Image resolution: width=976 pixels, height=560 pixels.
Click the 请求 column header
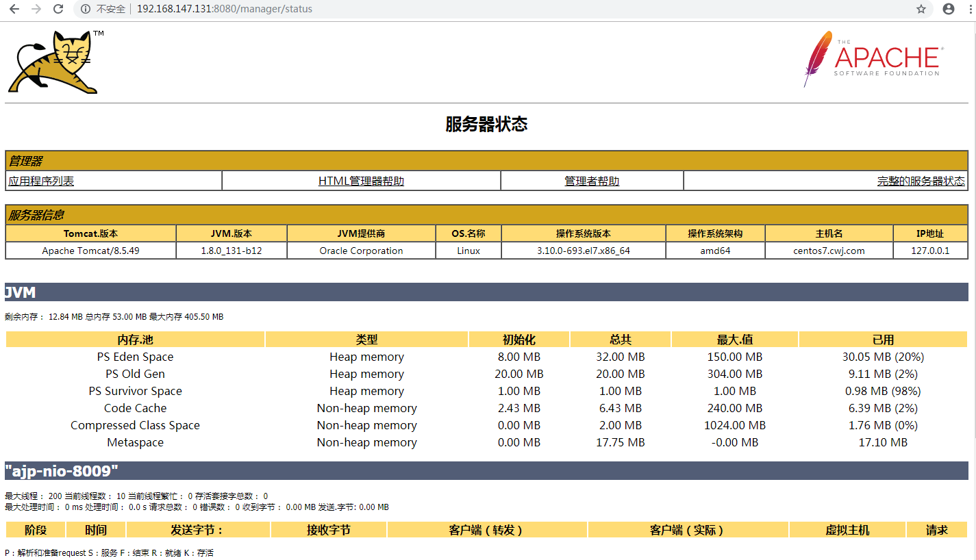tap(936, 530)
